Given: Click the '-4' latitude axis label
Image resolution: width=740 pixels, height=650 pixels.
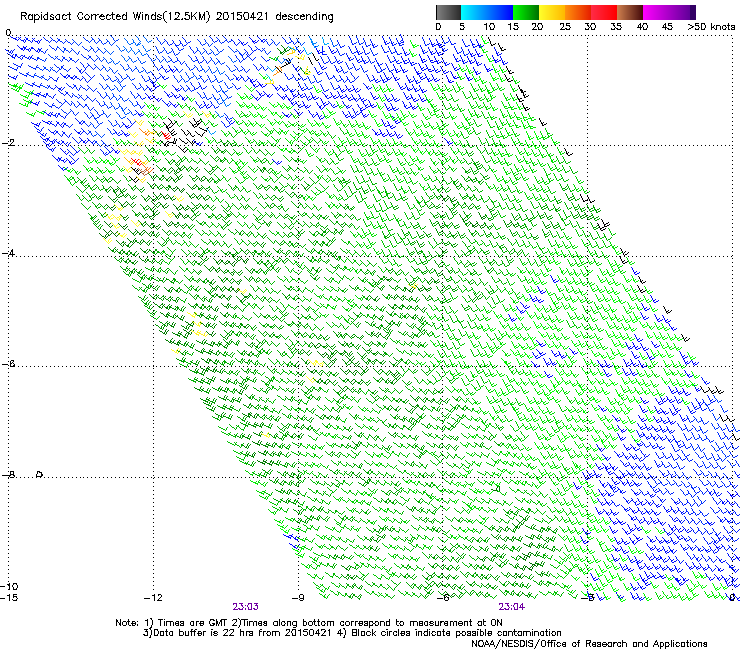Looking at the screenshot, I should coord(8,253).
